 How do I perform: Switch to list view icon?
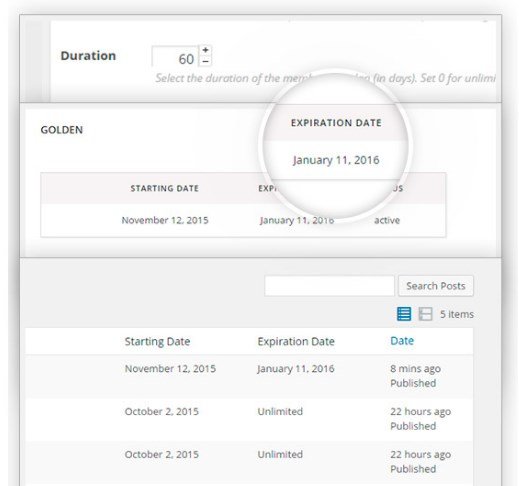[404, 314]
